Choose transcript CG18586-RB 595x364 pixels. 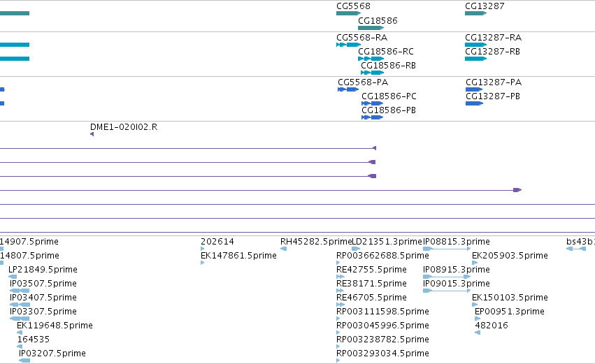[x=388, y=66]
